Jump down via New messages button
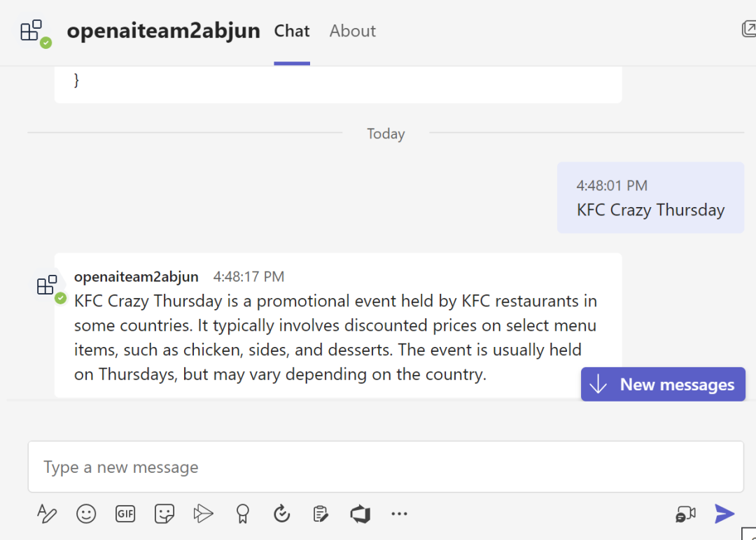The height and width of the screenshot is (540, 756). 663,385
